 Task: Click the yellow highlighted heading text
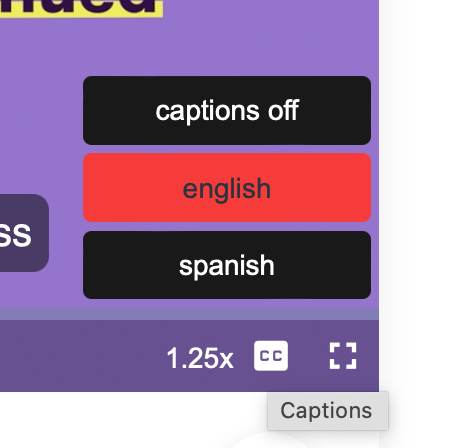click(x=81, y=7)
